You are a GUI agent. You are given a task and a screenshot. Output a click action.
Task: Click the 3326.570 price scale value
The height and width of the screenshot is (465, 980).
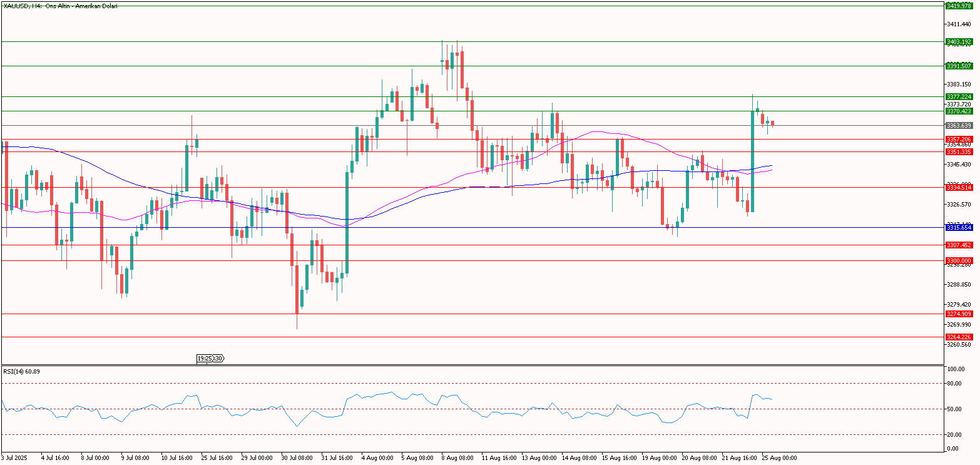click(959, 204)
